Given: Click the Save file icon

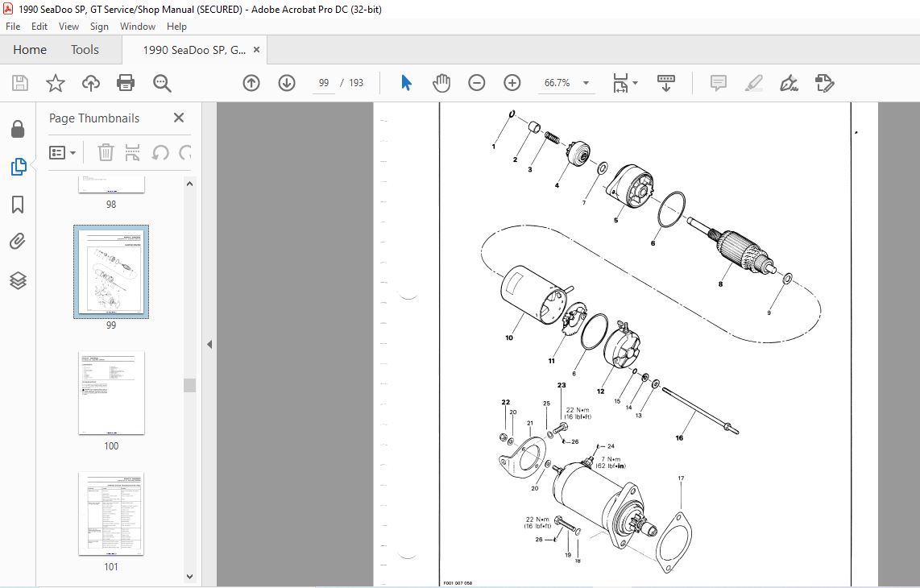Looking at the screenshot, I should pos(20,83).
